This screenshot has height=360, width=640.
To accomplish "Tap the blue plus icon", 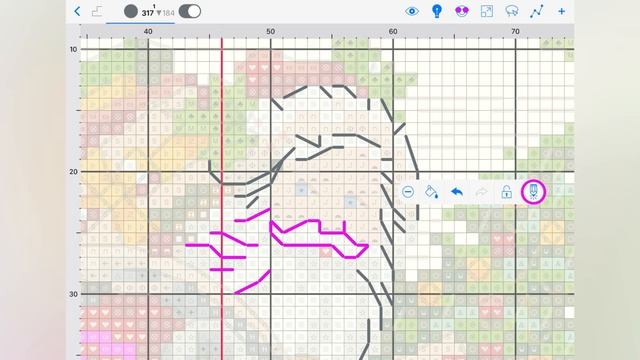I will tap(562, 11).
